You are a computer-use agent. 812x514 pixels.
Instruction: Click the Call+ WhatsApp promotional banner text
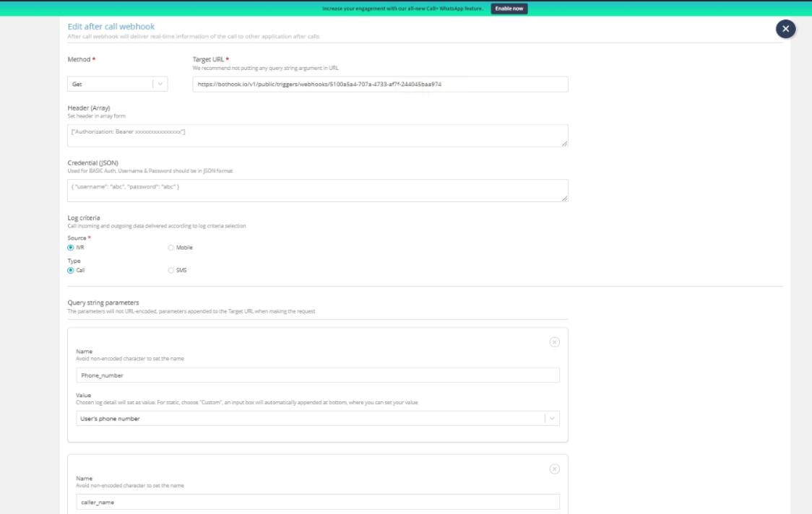[402, 9]
